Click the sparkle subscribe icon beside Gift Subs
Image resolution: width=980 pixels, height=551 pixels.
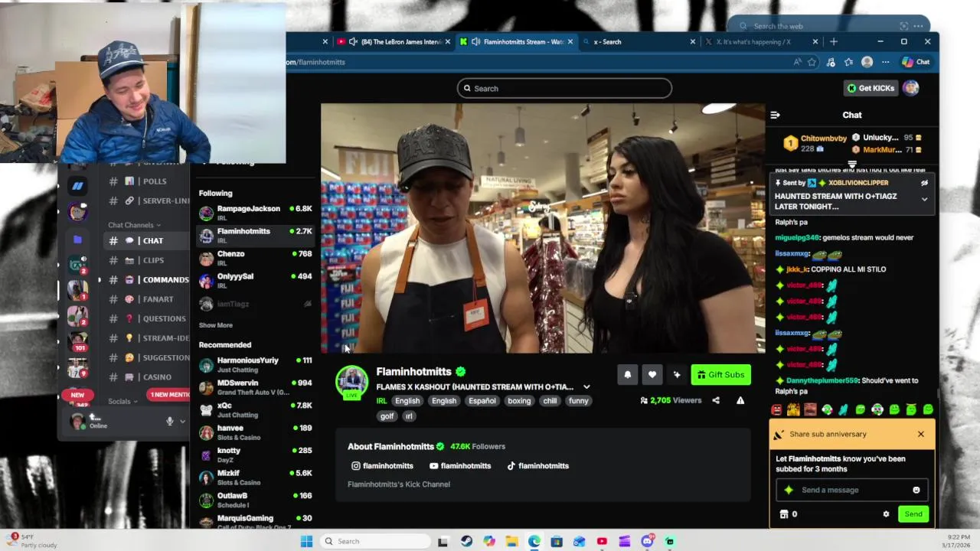pos(677,374)
